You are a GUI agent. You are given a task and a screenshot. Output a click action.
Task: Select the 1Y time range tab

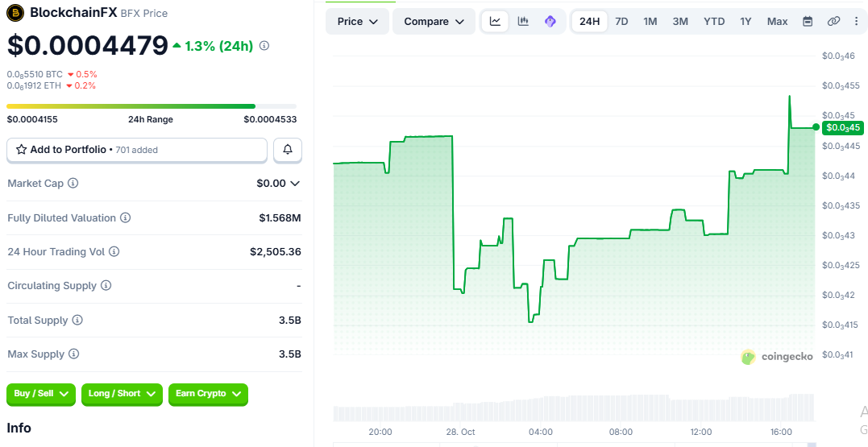[745, 22]
